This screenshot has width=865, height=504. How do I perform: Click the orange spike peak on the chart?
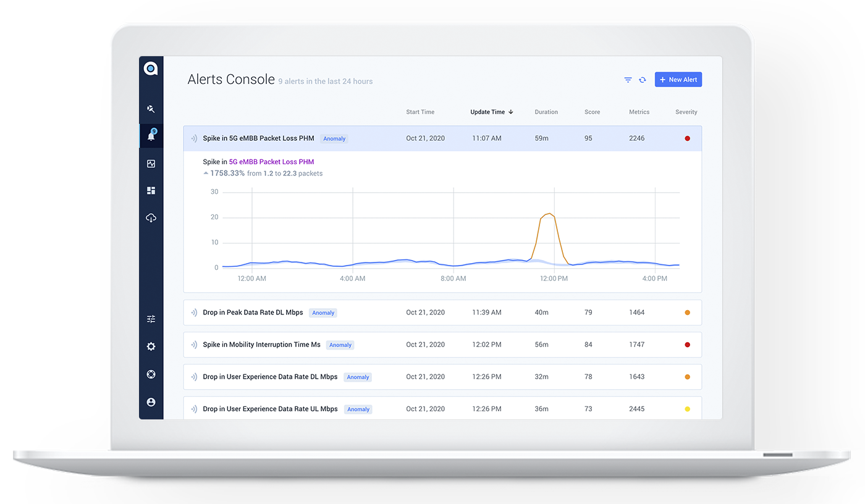pyautogui.click(x=548, y=214)
